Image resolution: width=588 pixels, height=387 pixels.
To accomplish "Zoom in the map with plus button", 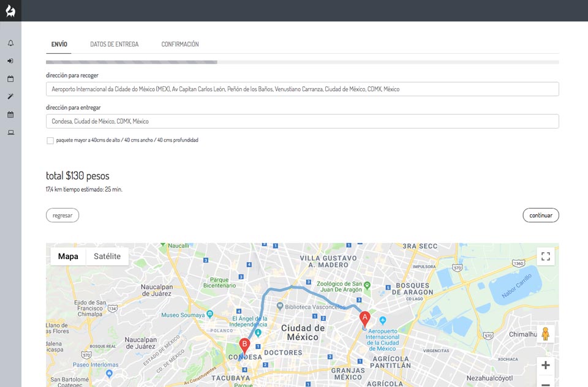I will [x=546, y=365].
